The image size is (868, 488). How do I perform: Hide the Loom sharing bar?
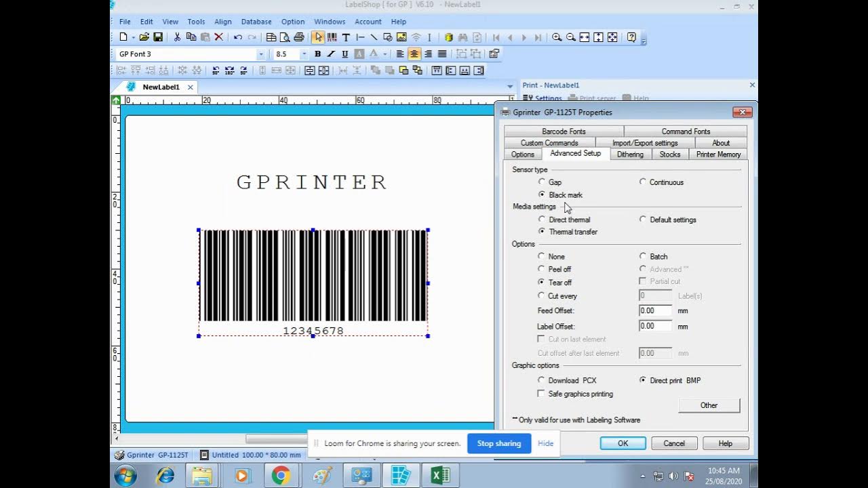546,443
